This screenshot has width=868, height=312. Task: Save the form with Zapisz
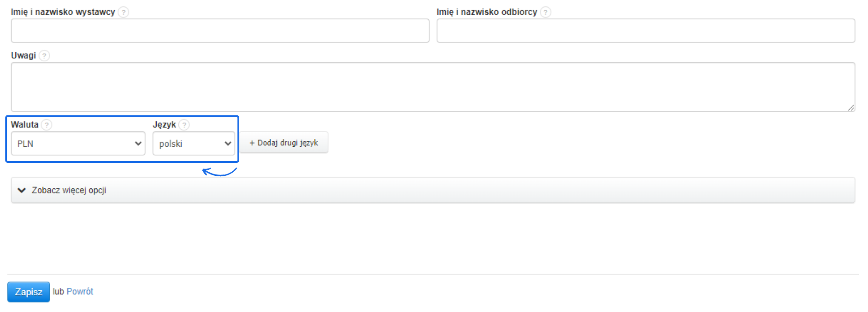[29, 292]
